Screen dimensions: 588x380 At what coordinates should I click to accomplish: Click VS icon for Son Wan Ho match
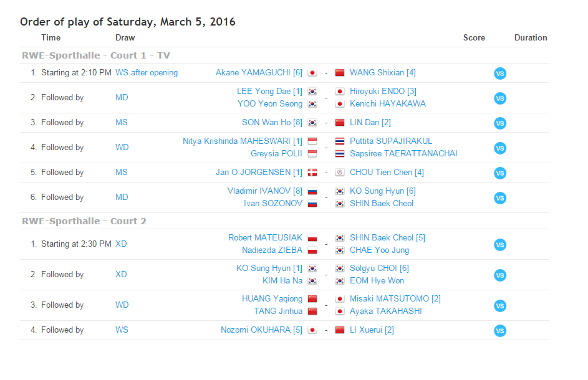499,123
